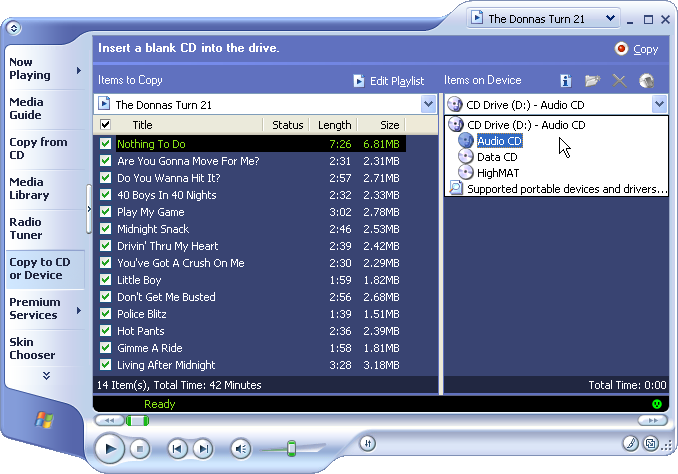
Task: Uncheck Play My Game track
Action: pyautogui.click(x=106, y=211)
